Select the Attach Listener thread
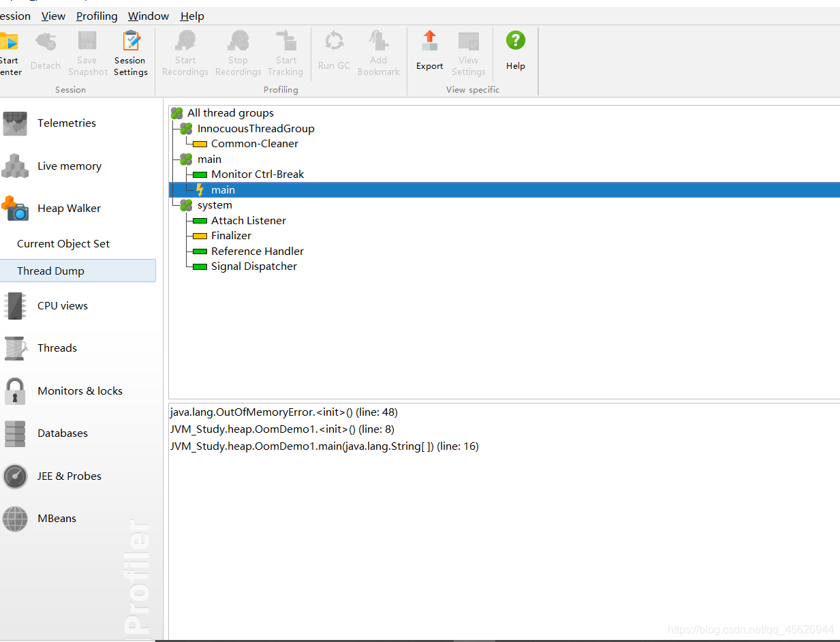The height and width of the screenshot is (642, 840). point(248,220)
